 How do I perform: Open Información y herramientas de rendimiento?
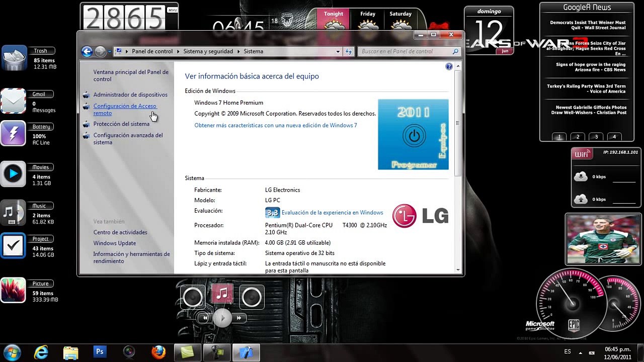131,257
